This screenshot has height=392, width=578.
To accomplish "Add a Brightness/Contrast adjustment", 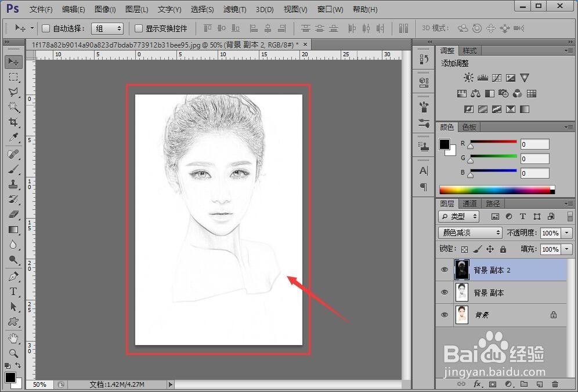I will click(468, 78).
